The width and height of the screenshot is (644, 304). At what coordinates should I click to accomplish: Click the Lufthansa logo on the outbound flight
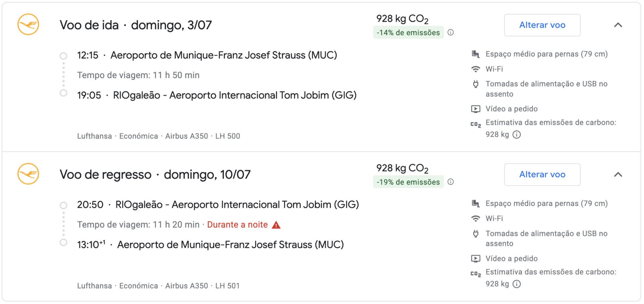[28, 24]
